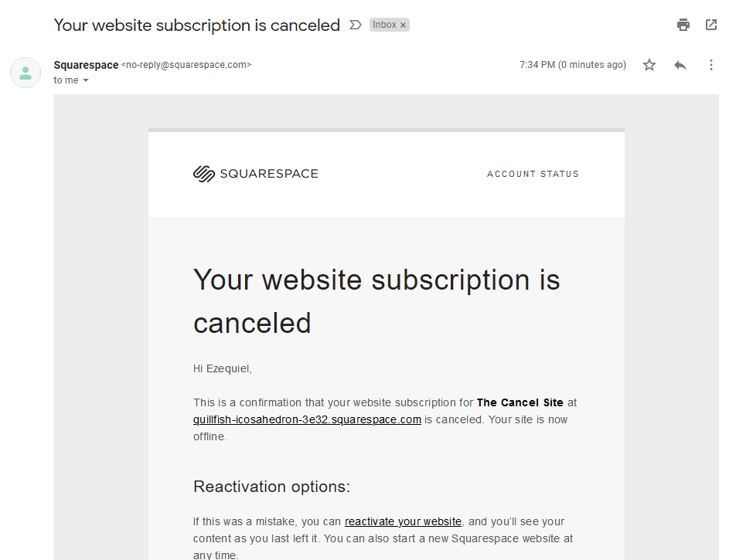Follow the 'reactivate your website' link

click(x=403, y=521)
